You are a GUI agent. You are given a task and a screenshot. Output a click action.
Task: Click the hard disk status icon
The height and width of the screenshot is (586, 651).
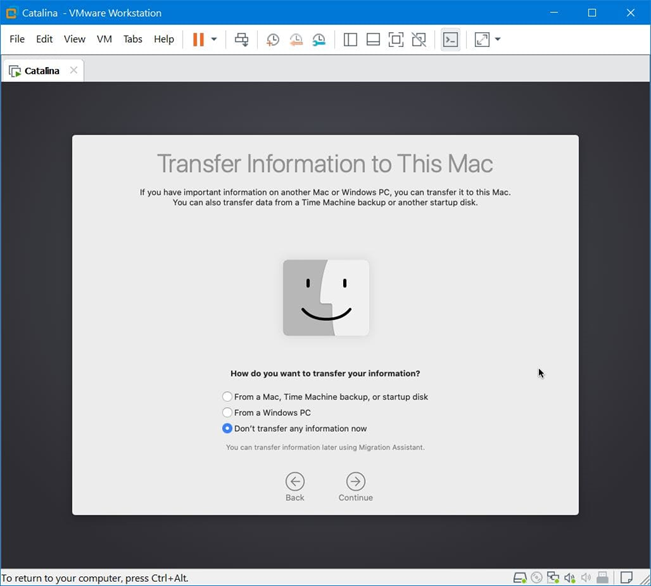coord(520,578)
